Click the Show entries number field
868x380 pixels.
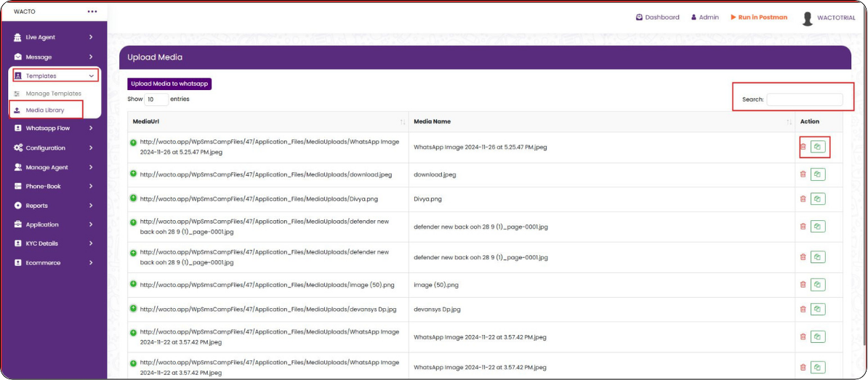(156, 100)
